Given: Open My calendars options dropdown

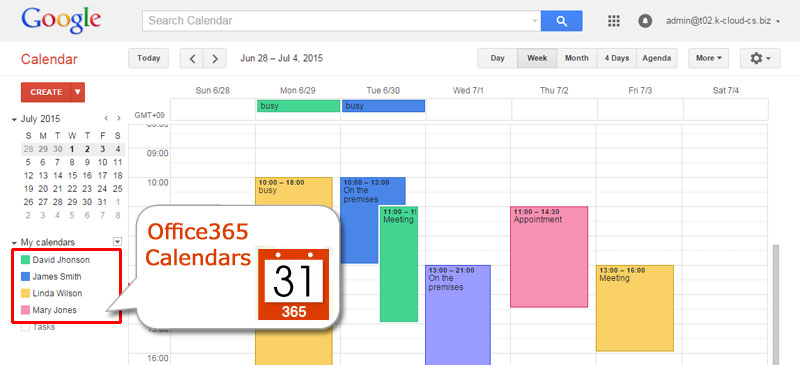Looking at the screenshot, I should tap(118, 242).
